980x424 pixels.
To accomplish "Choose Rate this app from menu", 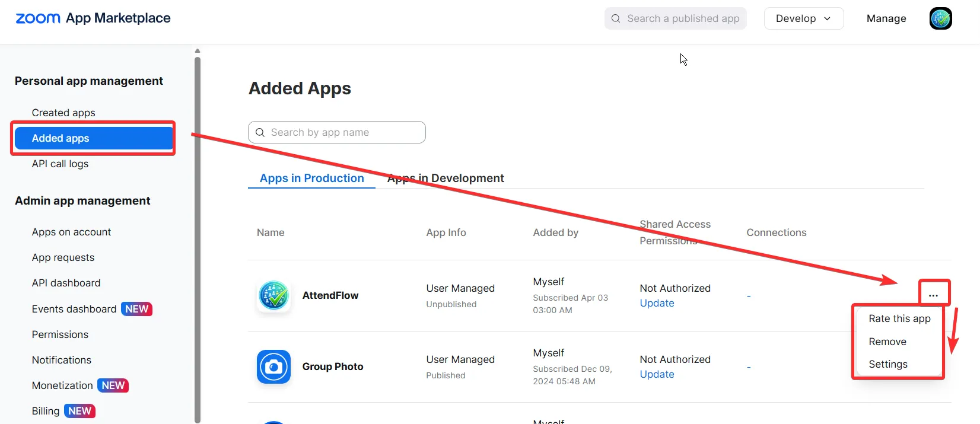I will [x=899, y=318].
